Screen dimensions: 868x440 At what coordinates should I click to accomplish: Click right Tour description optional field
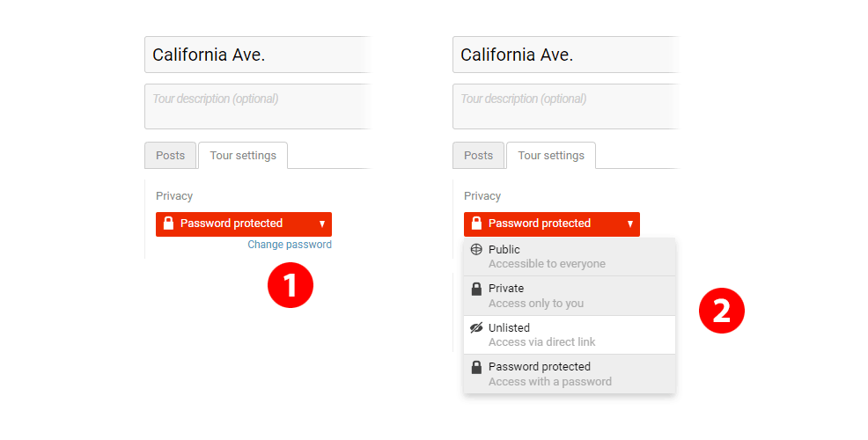tap(565, 106)
